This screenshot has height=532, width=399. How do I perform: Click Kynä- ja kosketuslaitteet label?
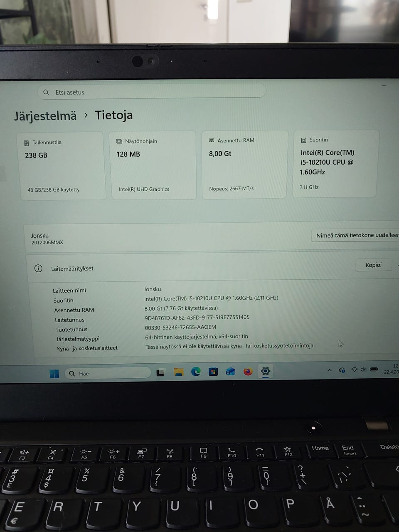point(87,348)
